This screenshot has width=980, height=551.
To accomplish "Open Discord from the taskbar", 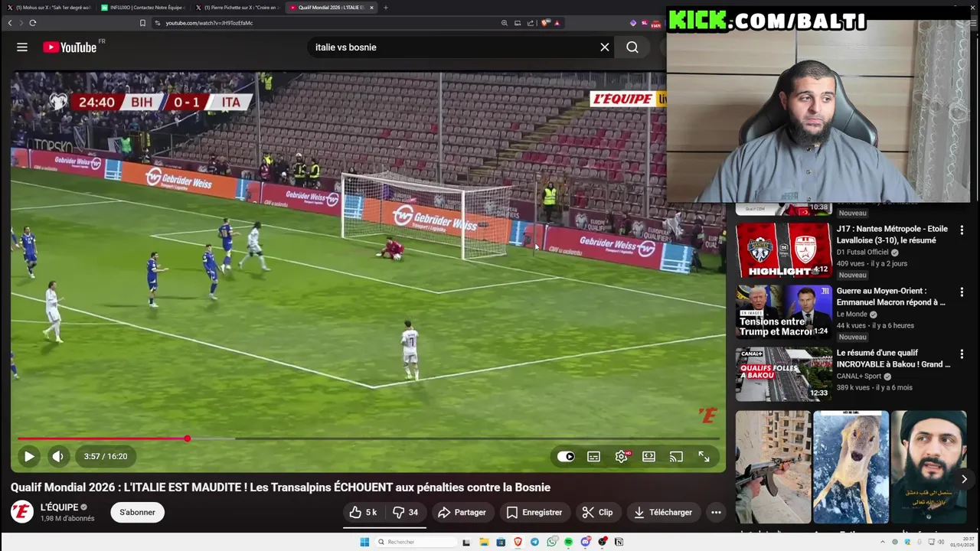I will point(586,542).
